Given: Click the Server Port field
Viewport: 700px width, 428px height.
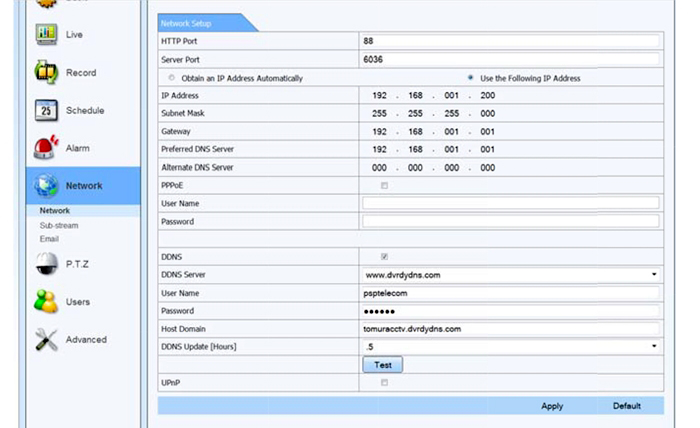Looking at the screenshot, I should 511,59.
